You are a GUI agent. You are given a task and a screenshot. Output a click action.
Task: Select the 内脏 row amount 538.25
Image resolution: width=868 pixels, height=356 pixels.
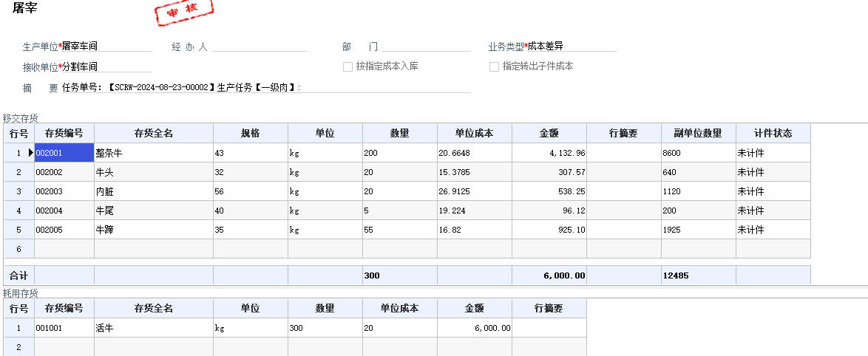coord(549,191)
